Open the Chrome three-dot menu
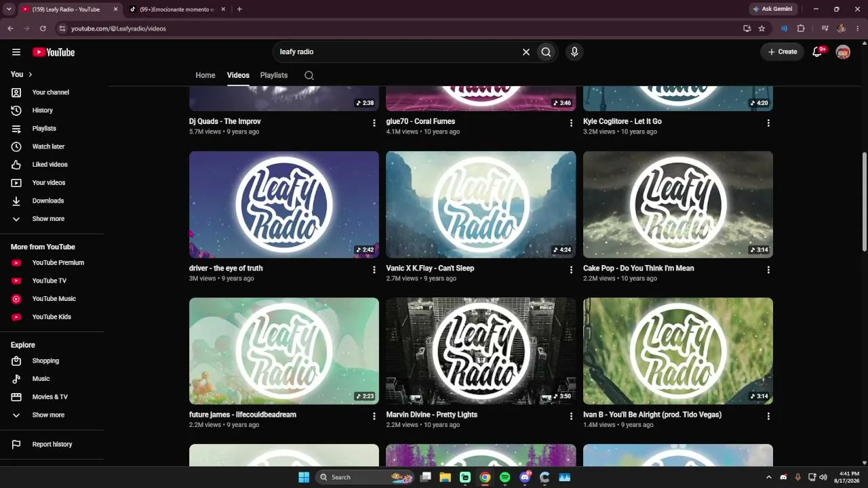The height and width of the screenshot is (488, 868). click(858, 28)
